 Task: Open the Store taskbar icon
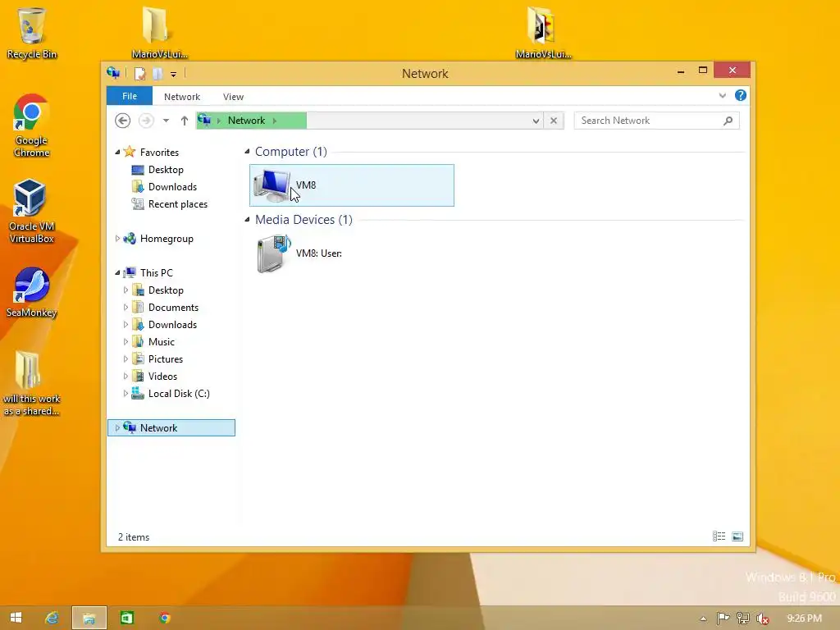(127, 618)
